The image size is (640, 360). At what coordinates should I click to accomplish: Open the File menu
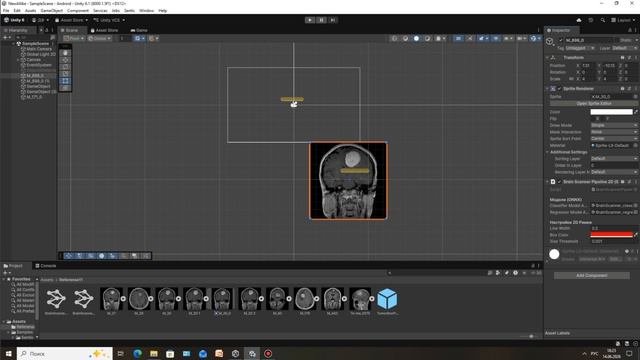tap(6, 11)
